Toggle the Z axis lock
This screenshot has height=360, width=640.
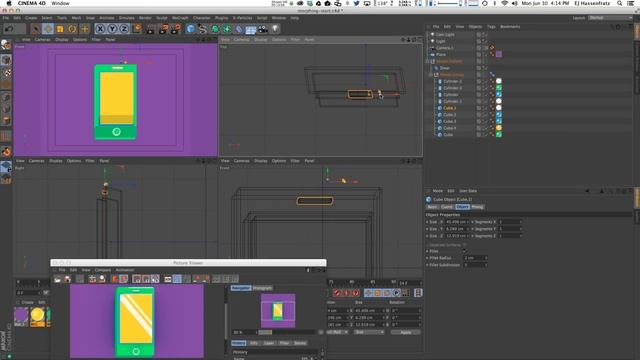coord(124,29)
